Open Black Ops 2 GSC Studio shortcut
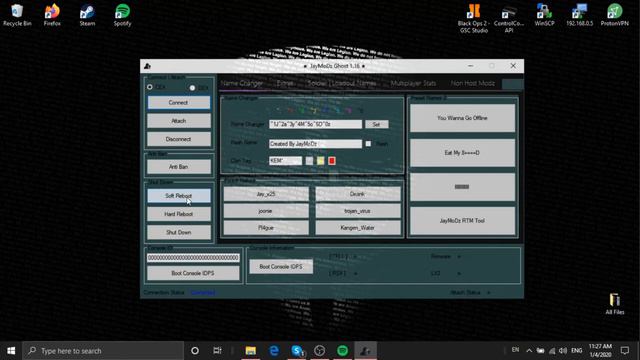Viewport: 640px width, 360px height. point(473,18)
